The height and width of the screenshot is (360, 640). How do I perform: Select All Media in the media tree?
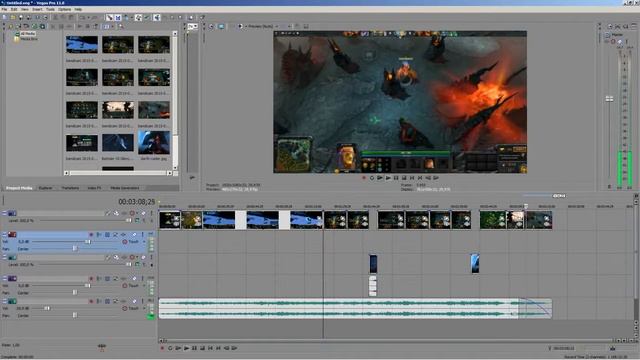pos(27,34)
